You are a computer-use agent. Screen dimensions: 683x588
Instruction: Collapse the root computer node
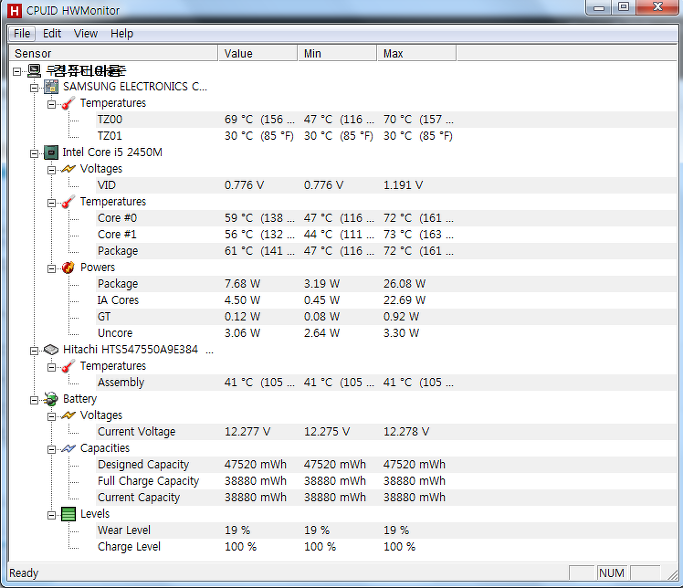17,71
